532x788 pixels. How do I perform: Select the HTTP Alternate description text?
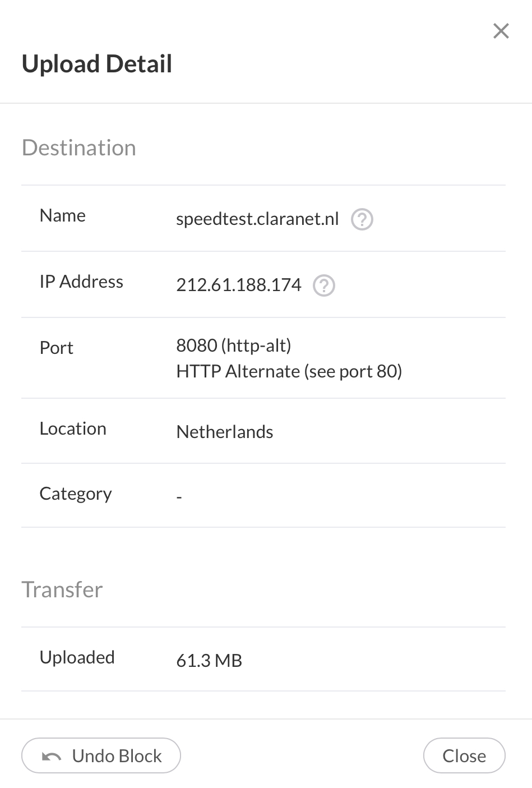click(x=289, y=371)
